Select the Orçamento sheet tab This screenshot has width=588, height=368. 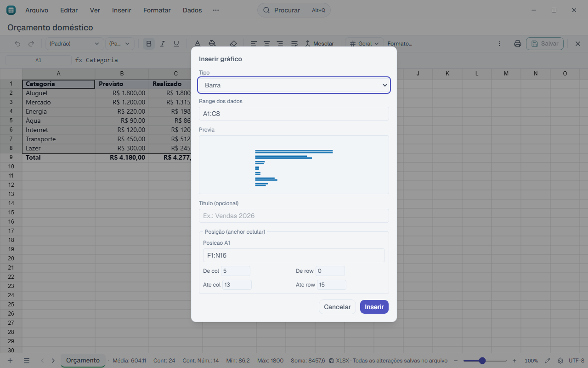(83, 360)
